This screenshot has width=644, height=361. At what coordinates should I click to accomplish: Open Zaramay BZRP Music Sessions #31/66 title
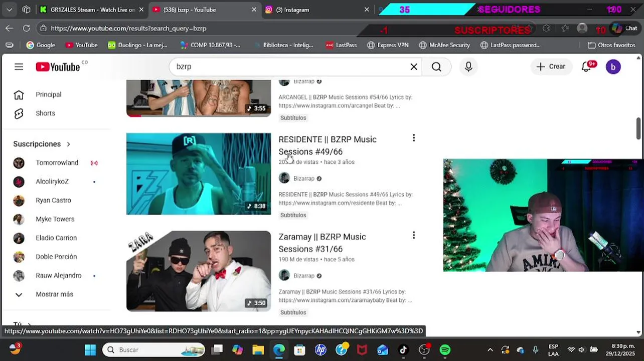coord(322,243)
